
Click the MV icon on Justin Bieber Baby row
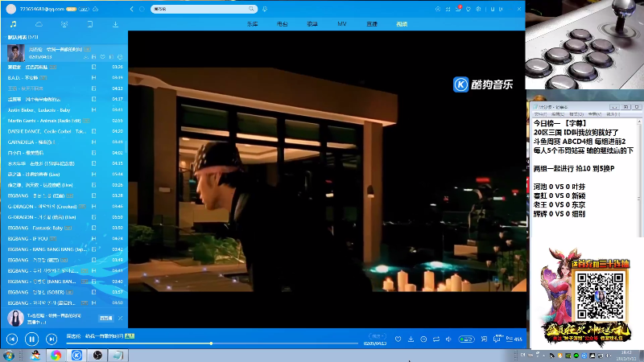click(x=93, y=110)
